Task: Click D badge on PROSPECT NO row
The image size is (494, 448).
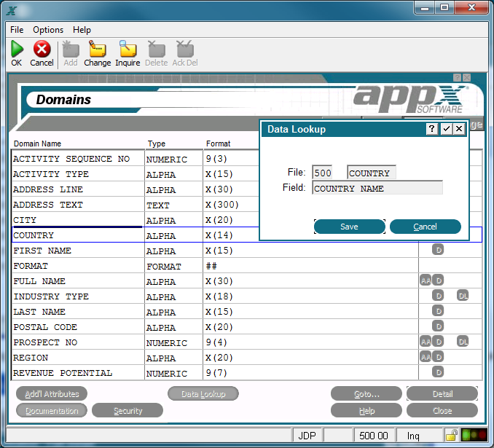Action: point(438,342)
